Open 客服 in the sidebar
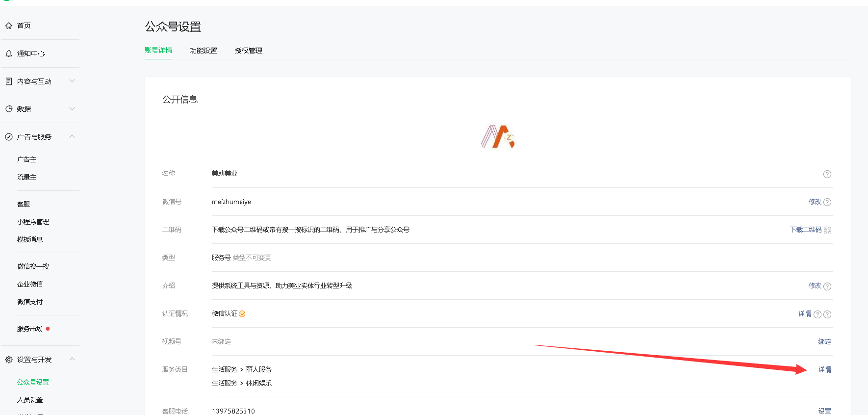The image size is (868, 415). (x=24, y=204)
